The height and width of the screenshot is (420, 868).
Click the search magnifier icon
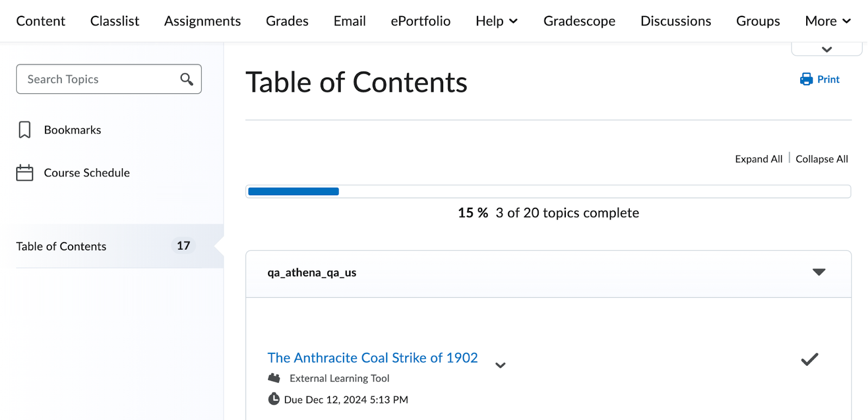(187, 79)
